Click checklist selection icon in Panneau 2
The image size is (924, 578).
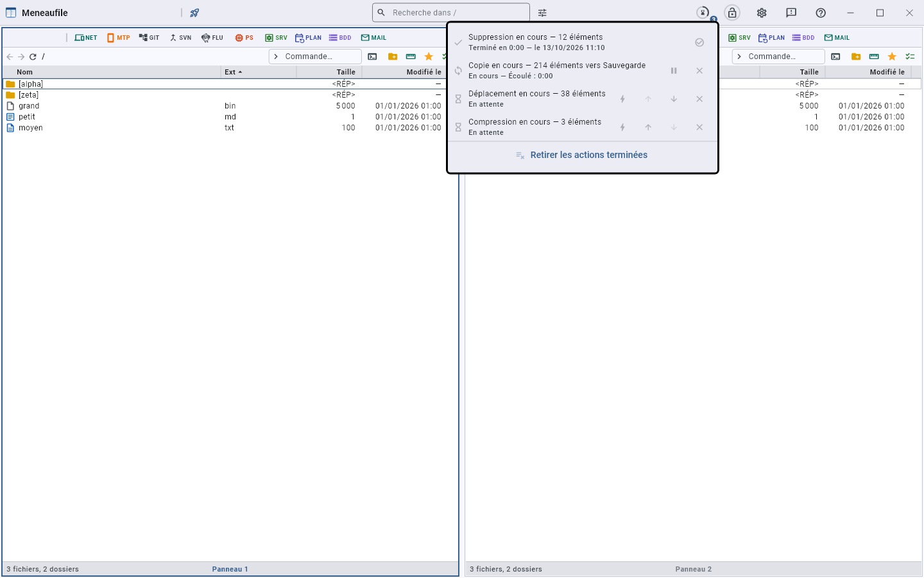910,57
